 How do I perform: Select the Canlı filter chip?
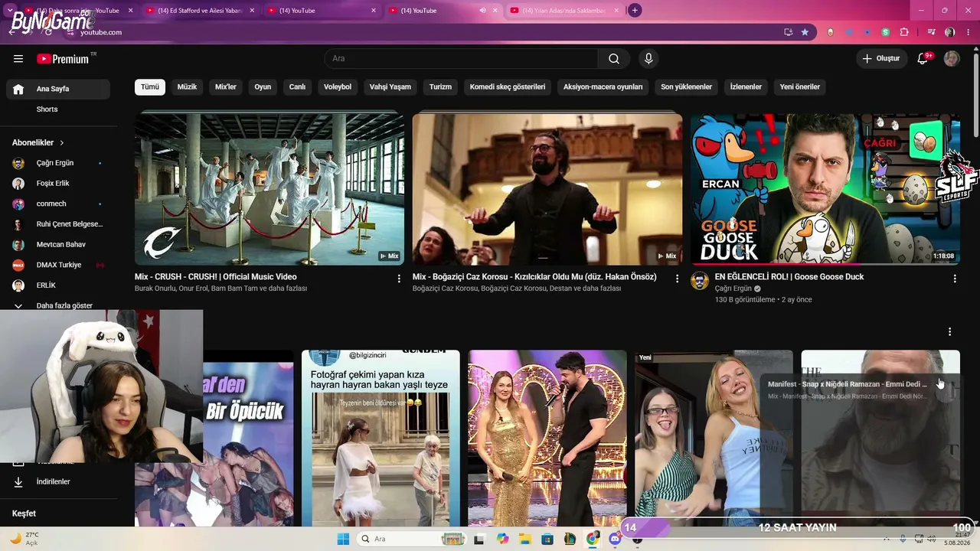coord(297,87)
